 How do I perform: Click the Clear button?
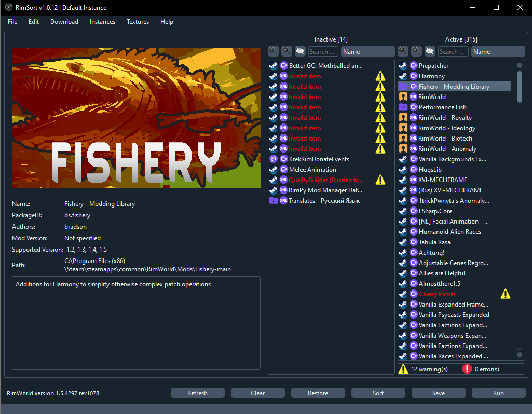pyautogui.click(x=258, y=393)
